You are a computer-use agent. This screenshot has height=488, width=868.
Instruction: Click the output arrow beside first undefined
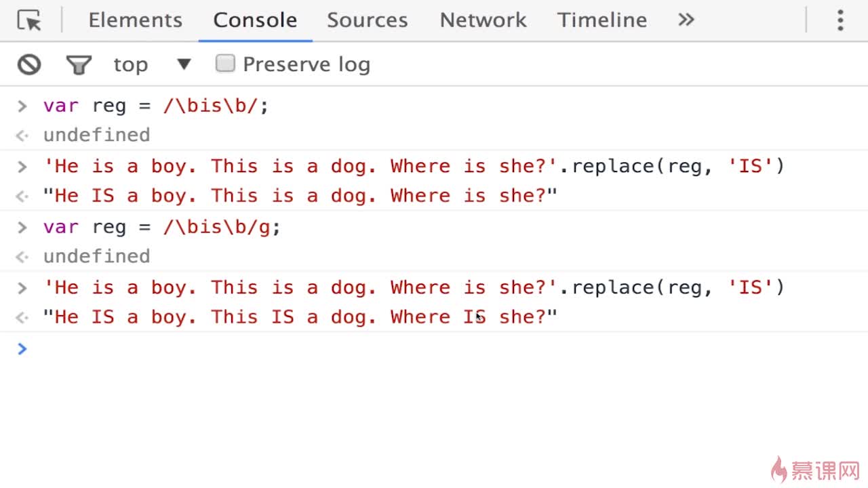point(22,136)
